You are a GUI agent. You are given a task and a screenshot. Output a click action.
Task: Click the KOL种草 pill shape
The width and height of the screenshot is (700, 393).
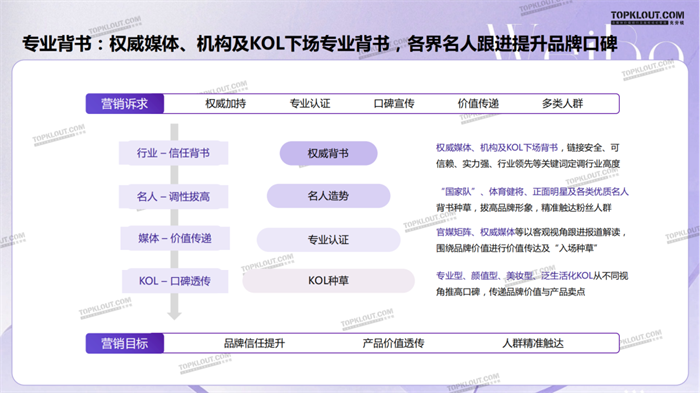329,280
